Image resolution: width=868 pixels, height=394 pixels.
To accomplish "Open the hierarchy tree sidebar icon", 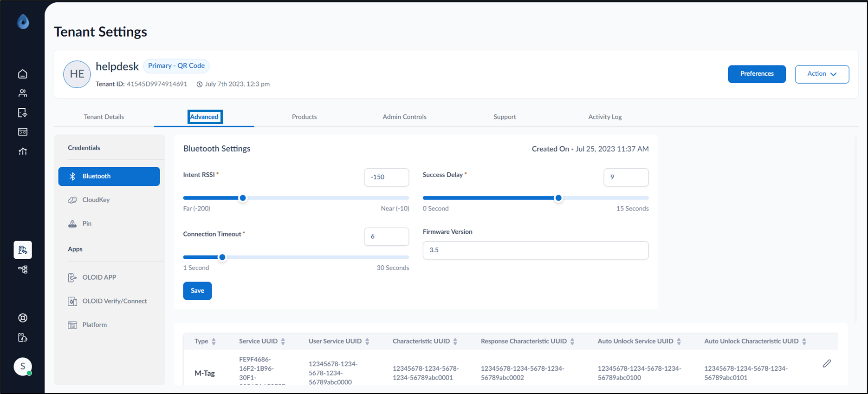I will [23, 269].
